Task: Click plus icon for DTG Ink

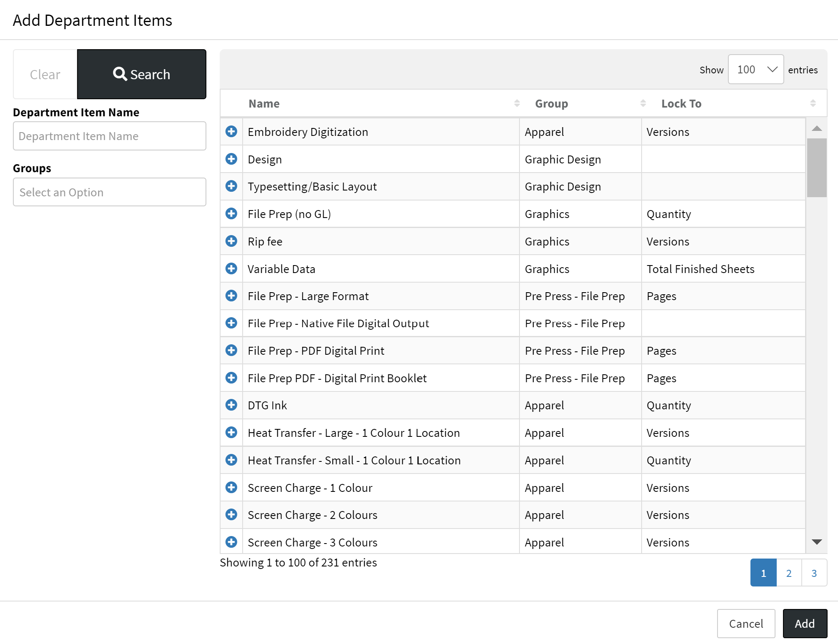Action: click(x=231, y=405)
